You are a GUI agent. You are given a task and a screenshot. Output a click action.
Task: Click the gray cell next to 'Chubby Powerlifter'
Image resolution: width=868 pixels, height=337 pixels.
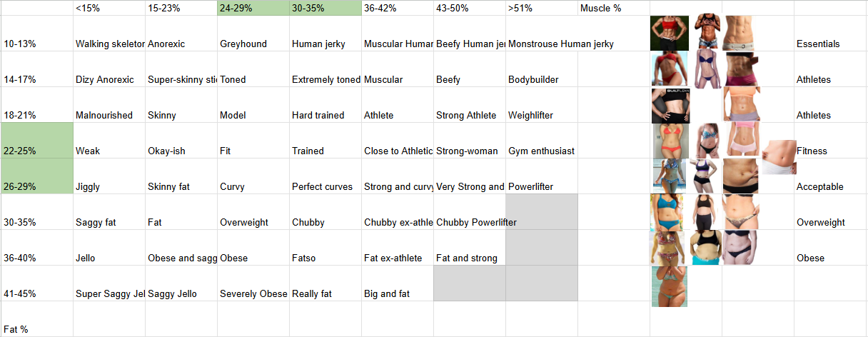pos(542,212)
